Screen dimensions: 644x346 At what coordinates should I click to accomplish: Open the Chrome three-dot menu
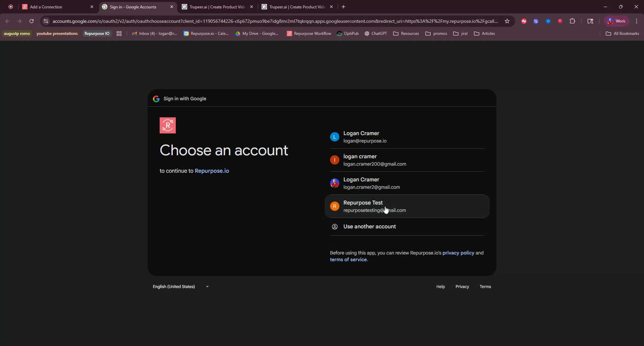point(636,21)
